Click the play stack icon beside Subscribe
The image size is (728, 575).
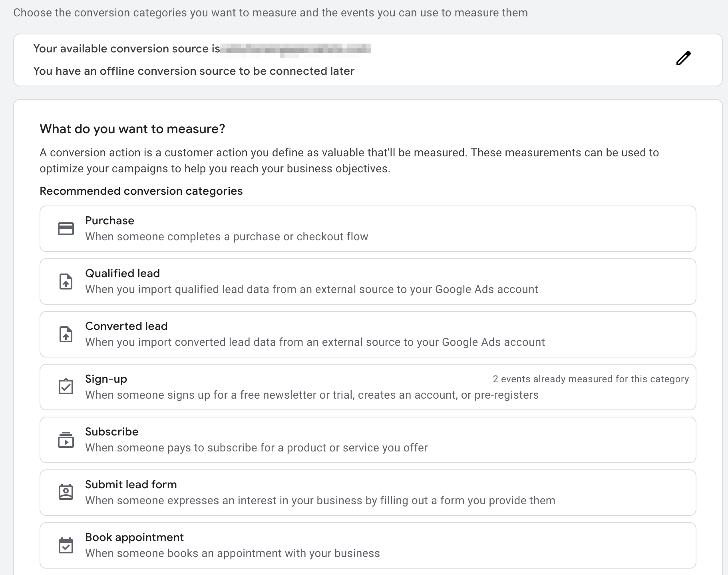(66, 440)
